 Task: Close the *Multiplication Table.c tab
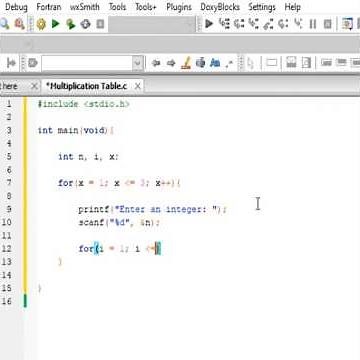[137, 86]
